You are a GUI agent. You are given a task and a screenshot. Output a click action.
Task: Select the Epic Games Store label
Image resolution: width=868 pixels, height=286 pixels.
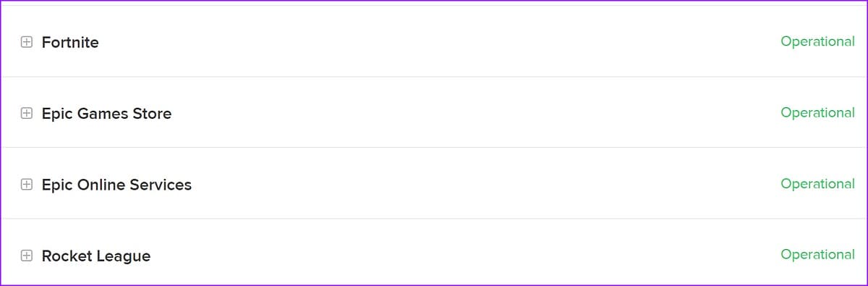click(106, 114)
